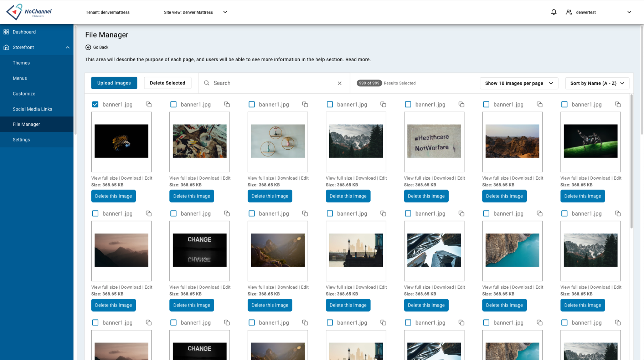Viewport: 644px width, 360px height.
Task: Click the user account icon beside denvertest
Action: point(569,12)
